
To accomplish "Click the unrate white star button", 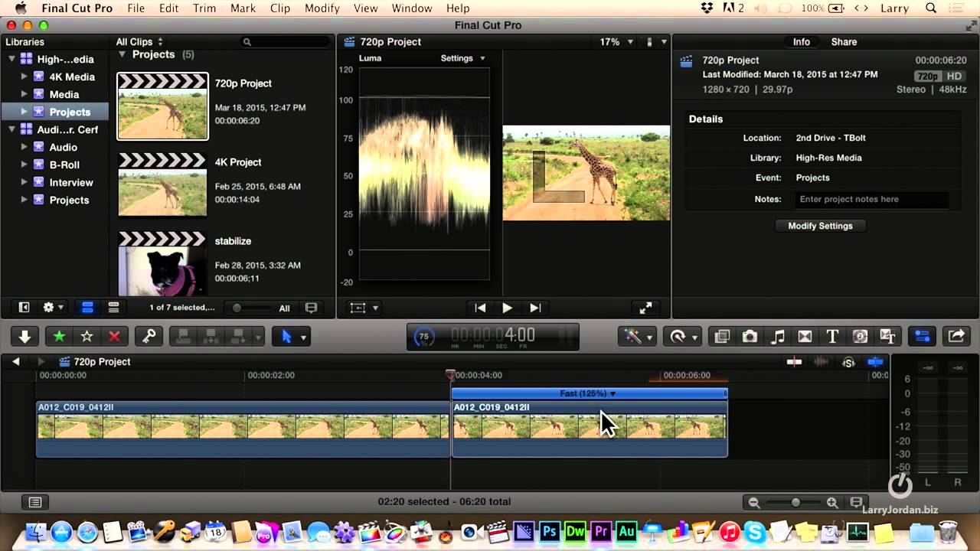I will point(87,336).
